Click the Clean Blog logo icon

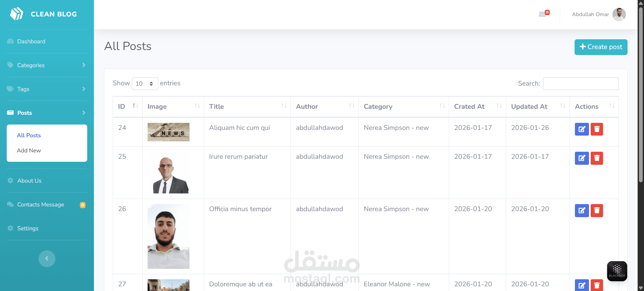pyautogui.click(x=16, y=14)
